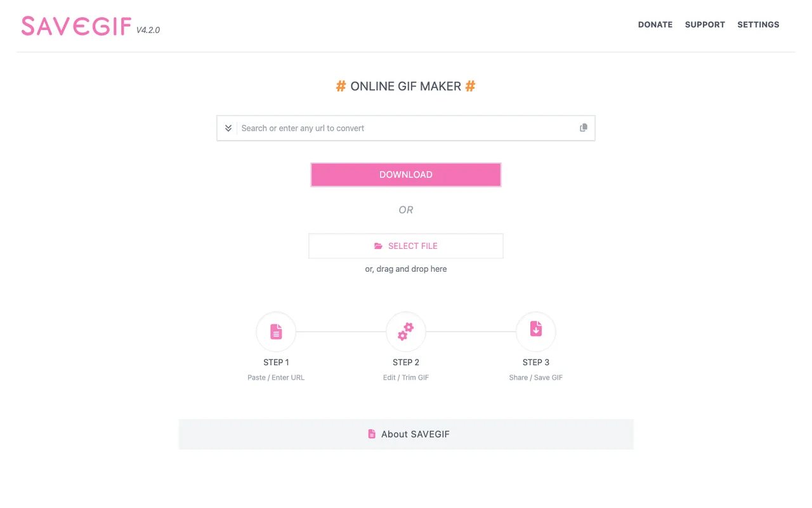Click the Step 1 document icon
Screen dimensions: 812x508
pos(276,331)
